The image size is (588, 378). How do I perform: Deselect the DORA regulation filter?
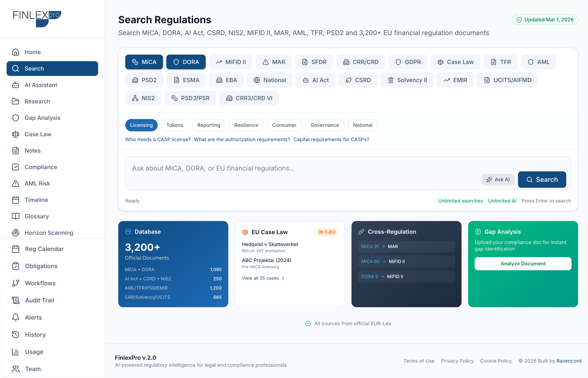point(186,62)
